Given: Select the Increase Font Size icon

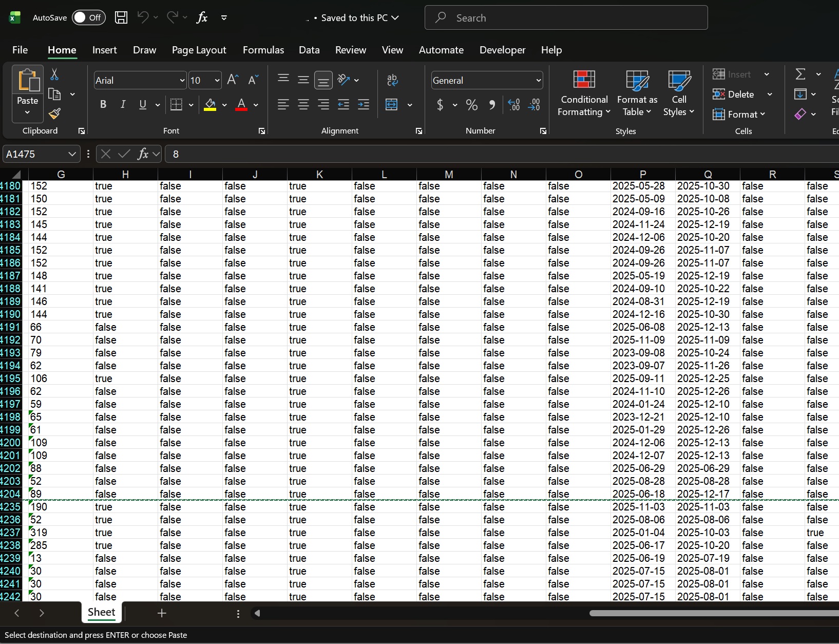Looking at the screenshot, I should 233,80.
